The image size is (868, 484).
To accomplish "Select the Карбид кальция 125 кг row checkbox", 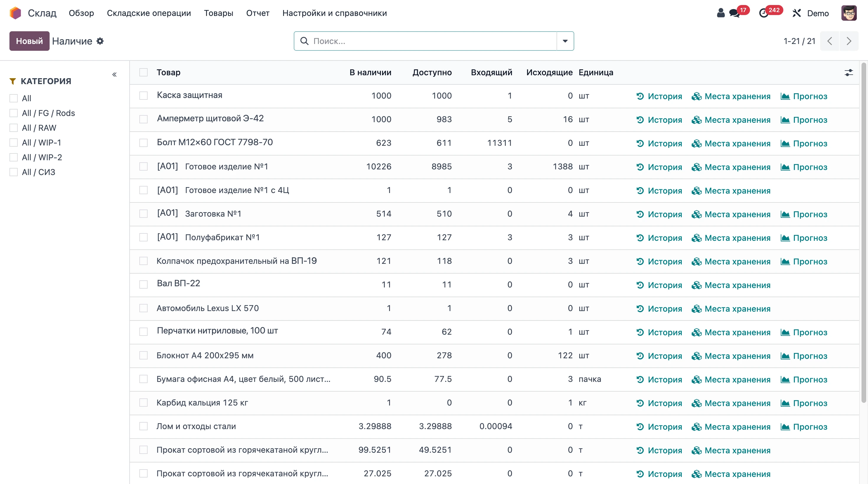I will tap(143, 403).
